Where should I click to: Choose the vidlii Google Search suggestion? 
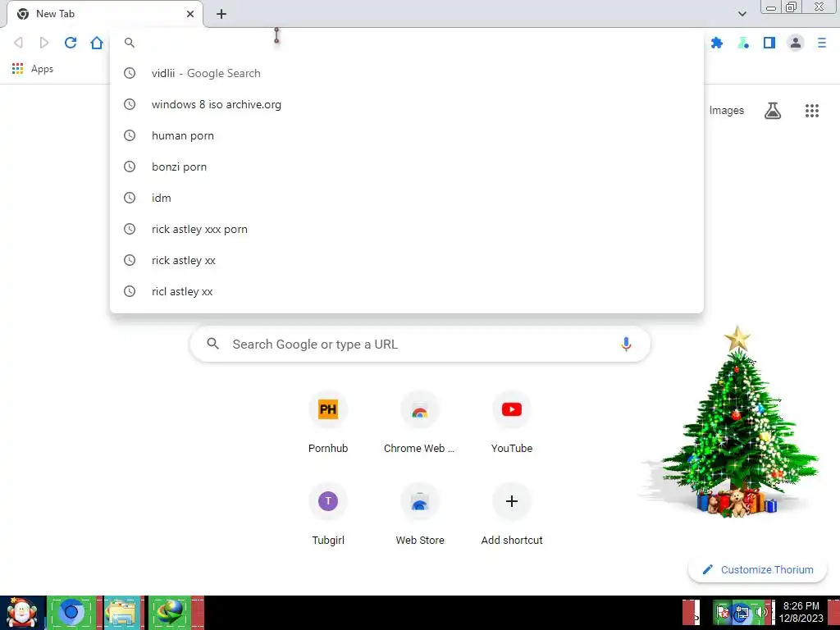click(x=407, y=73)
